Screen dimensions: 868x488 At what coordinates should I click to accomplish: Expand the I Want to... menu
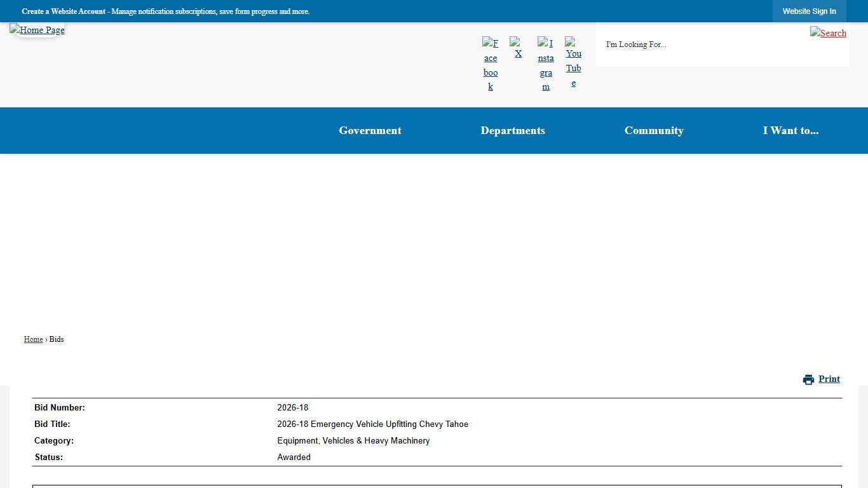pos(790,130)
